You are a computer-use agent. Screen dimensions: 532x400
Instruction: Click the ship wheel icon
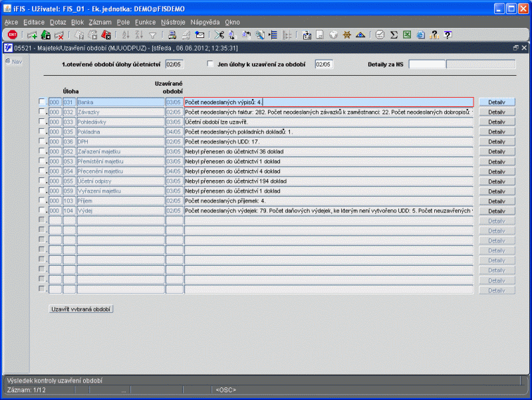pyautogui.click(x=346, y=35)
